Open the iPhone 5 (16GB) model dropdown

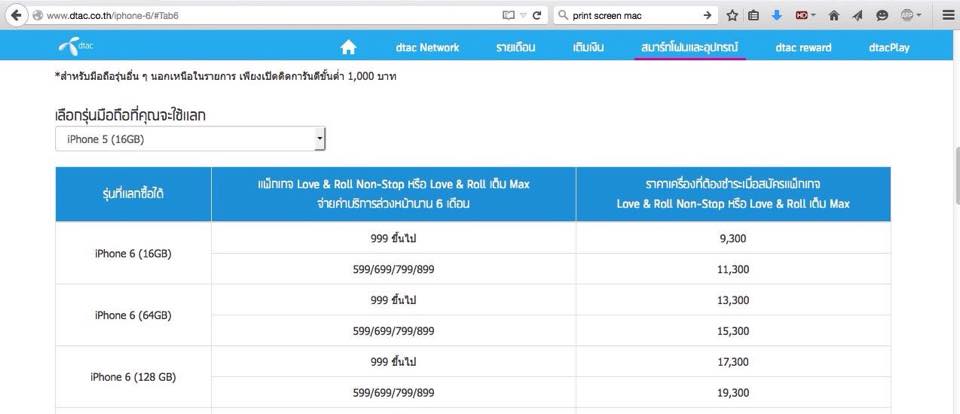(190, 139)
